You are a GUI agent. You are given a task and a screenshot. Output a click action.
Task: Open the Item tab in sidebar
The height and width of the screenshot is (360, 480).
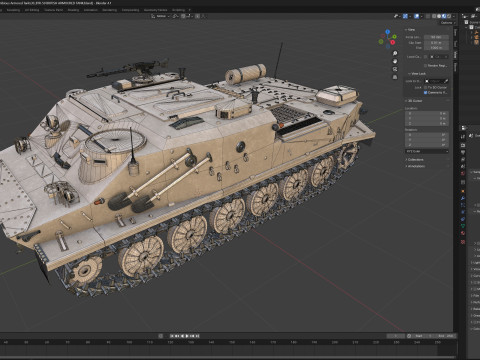[455, 32]
